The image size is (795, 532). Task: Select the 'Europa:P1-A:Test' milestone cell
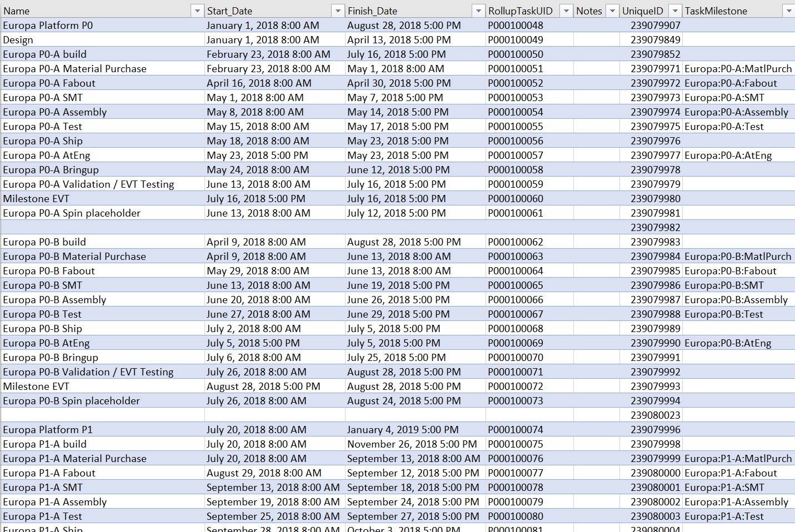pyautogui.click(x=738, y=516)
